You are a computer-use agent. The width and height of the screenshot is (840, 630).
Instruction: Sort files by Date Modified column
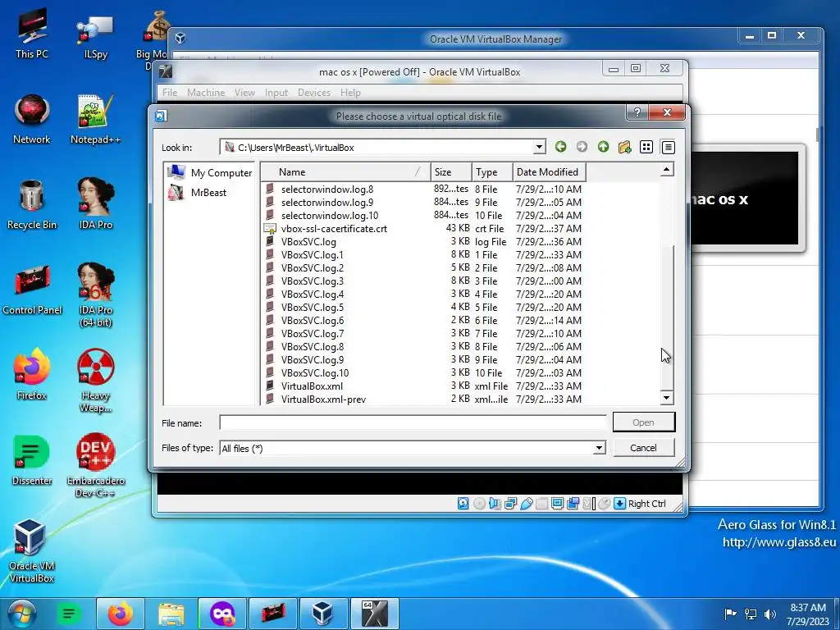(549, 172)
